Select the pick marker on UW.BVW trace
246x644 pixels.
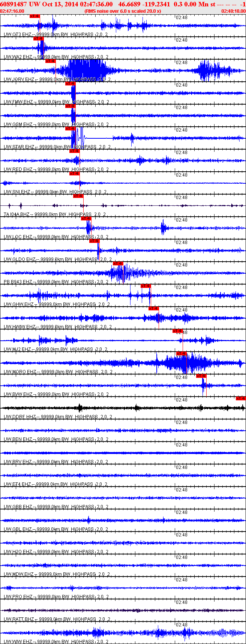201,376
